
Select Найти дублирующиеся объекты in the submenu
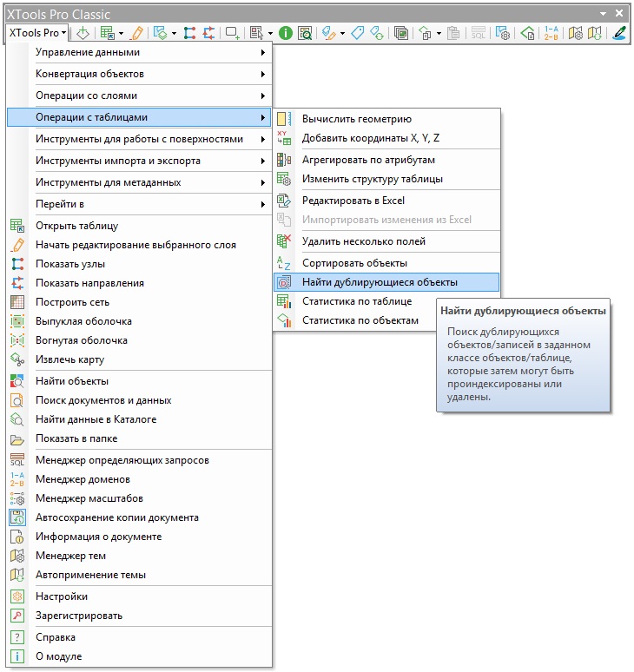386,282
